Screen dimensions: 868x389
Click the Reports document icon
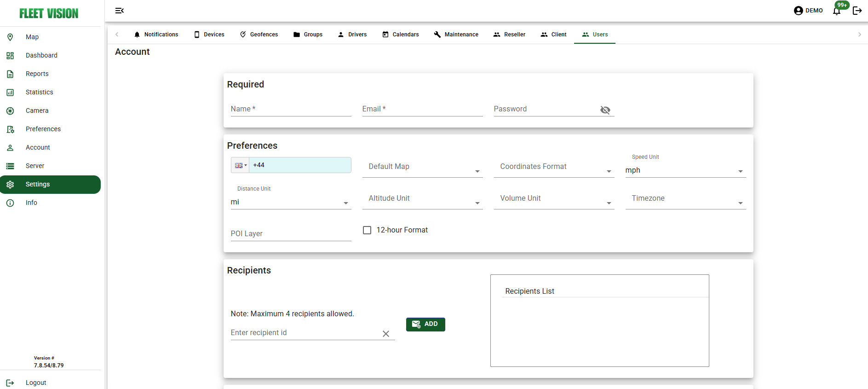coord(10,74)
